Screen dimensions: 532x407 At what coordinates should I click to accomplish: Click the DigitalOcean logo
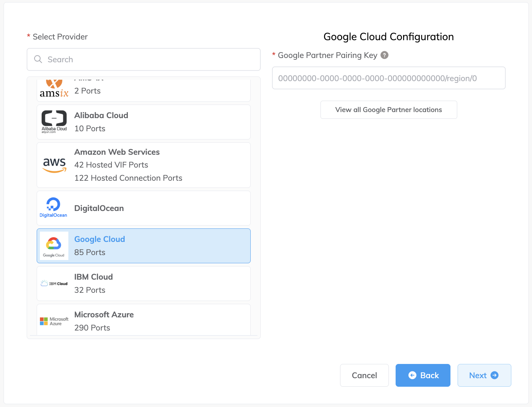pyautogui.click(x=53, y=208)
